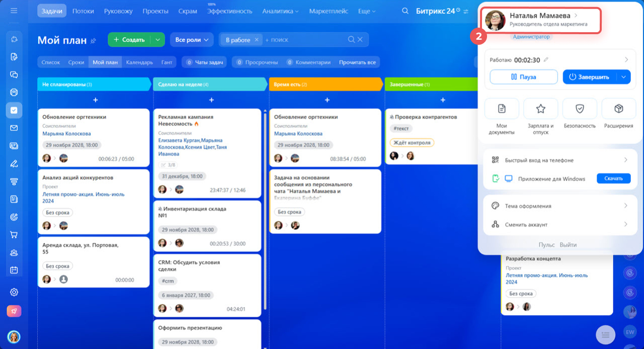Expand the 'Все роли' dropdown

click(x=192, y=40)
